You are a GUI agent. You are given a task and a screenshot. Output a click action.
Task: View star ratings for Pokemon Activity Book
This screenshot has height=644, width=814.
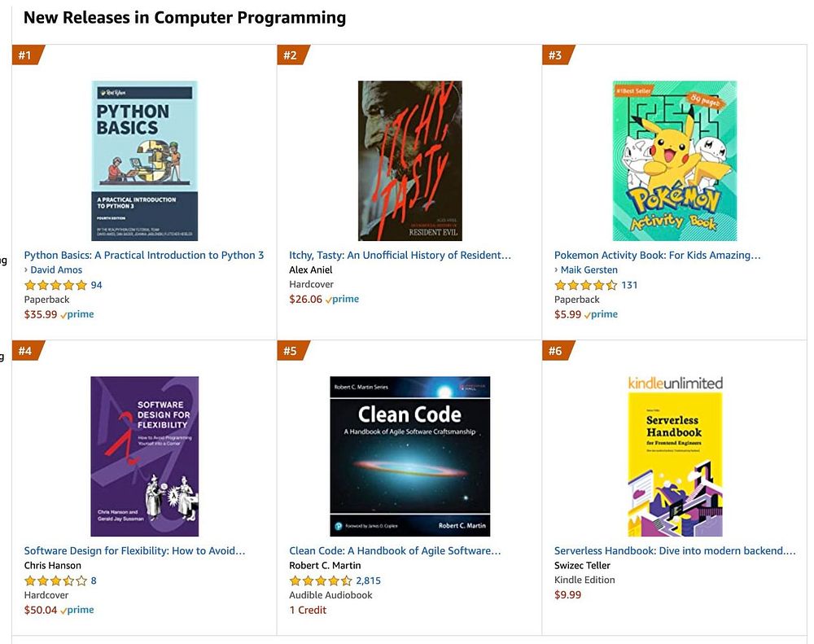pos(585,285)
